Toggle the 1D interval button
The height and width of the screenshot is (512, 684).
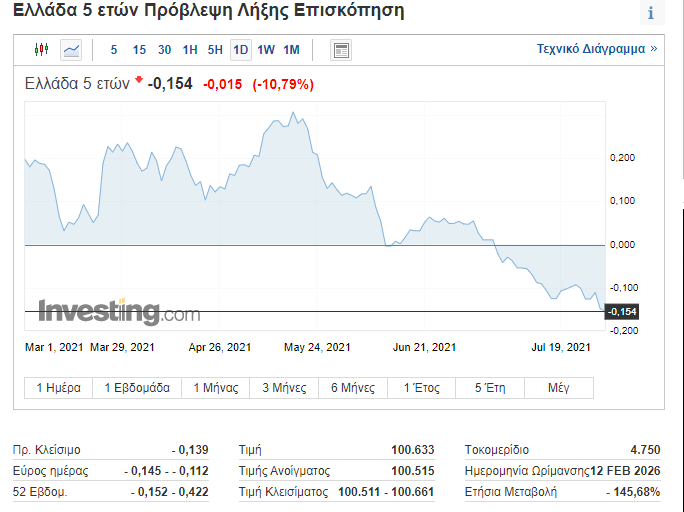240,49
